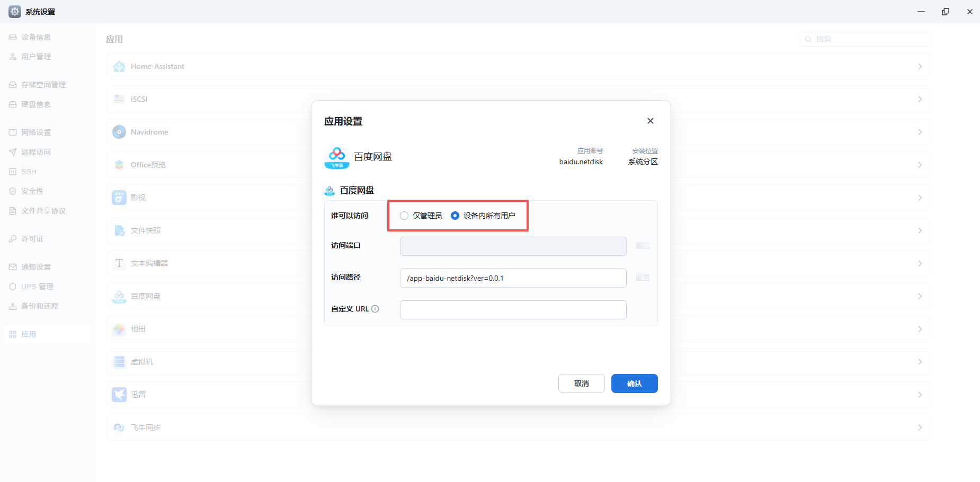Click the SSH sidebar icon
Image resolution: width=980 pixels, height=482 pixels.
point(13,172)
